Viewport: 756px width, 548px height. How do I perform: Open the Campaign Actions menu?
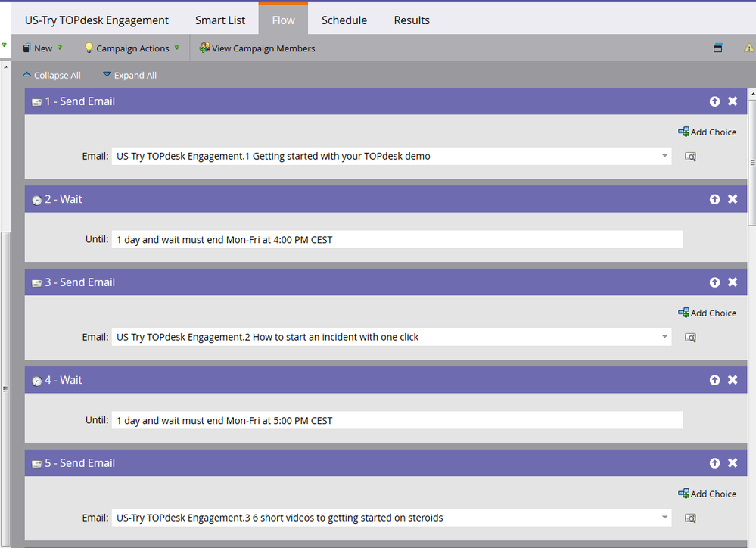point(132,48)
